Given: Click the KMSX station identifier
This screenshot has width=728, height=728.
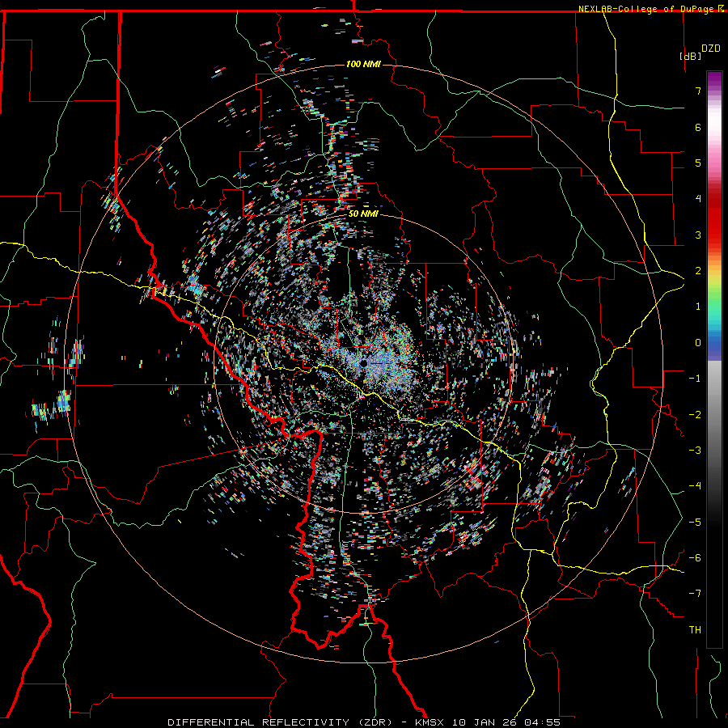Looking at the screenshot, I should coord(430,722).
